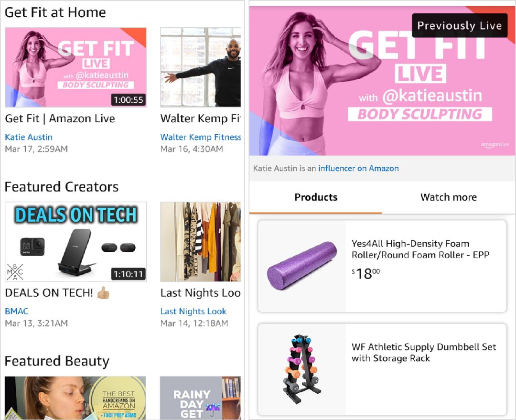Open the Rainy Day Get video thumbnail
This screenshot has height=420, width=516.
click(200, 398)
